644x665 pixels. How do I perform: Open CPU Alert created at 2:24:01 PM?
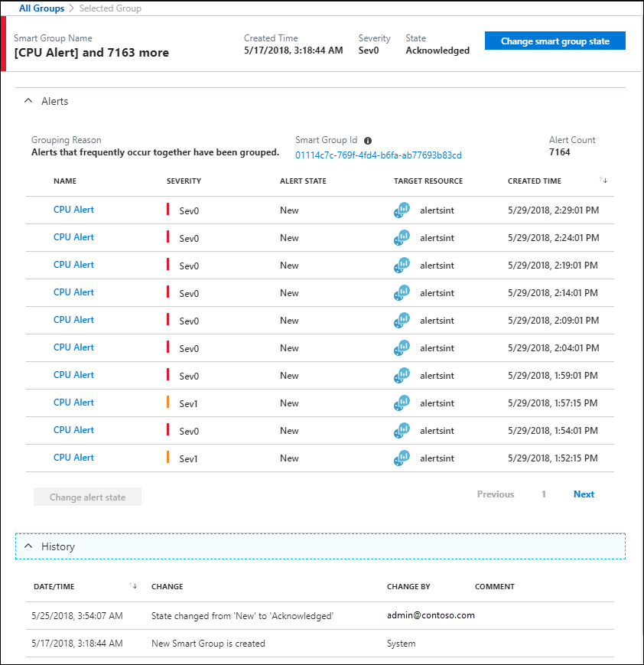coord(73,237)
